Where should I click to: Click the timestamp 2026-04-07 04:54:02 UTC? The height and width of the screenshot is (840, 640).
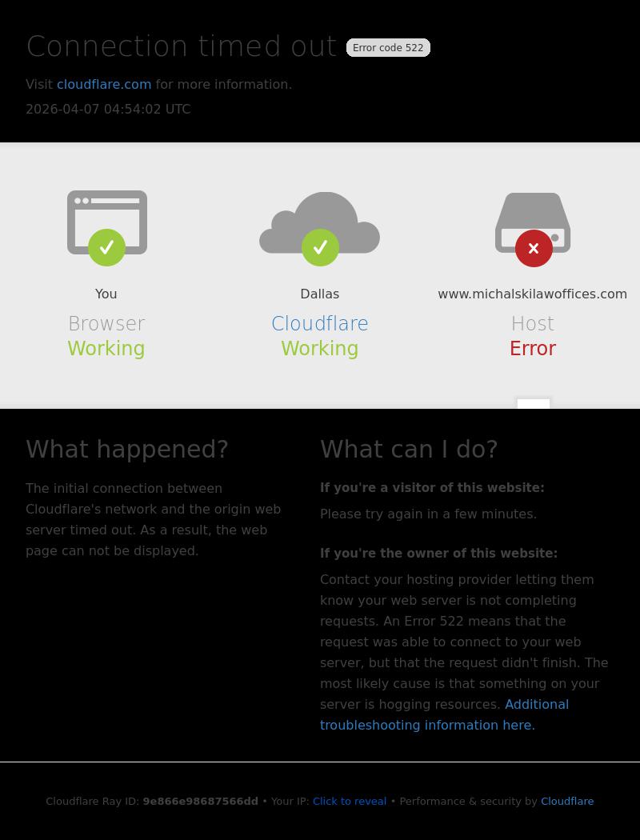pyautogui.click(x=108, y=110)
